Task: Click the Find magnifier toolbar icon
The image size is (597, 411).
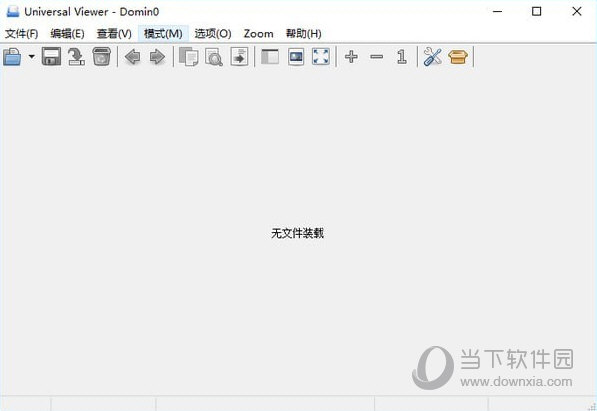Action: click(214, 57)
